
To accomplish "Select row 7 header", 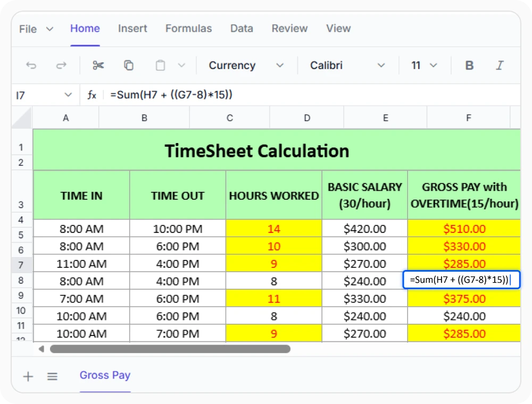I will click(x=21, y=265).
